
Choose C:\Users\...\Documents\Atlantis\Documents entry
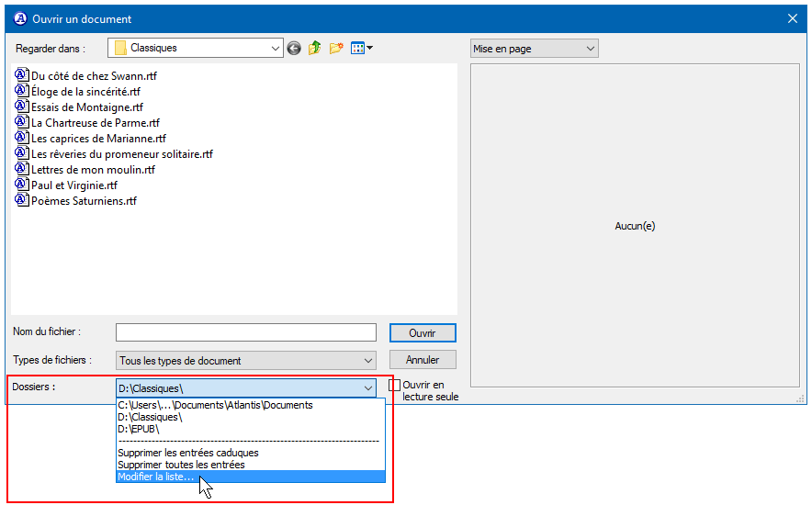coord(251,405)
